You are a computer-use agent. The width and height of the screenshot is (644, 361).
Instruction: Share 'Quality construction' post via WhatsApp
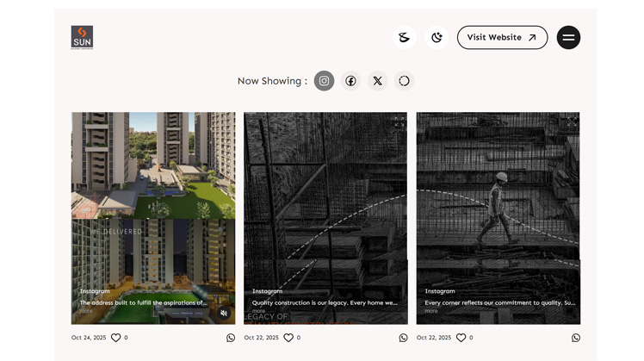coord(403,338)
